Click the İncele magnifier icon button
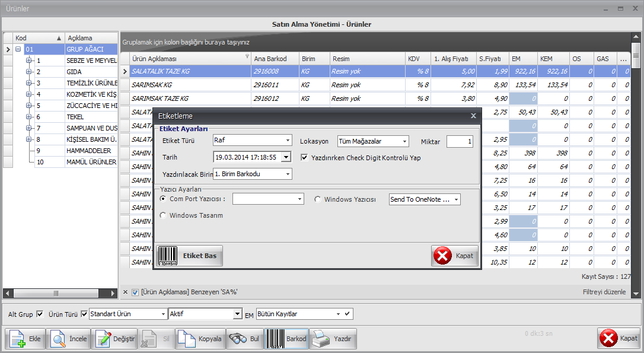Viewport: 644px width, 353px height. (x=68, y=339)
